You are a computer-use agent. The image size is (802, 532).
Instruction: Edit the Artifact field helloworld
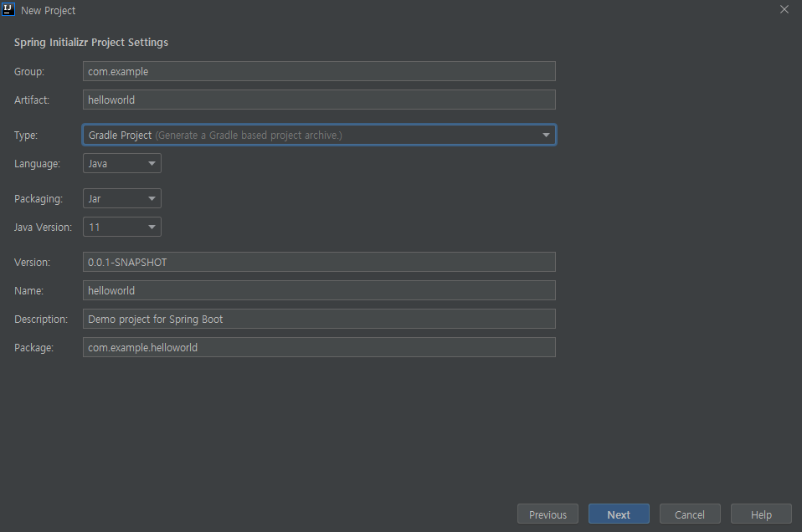[319, 100]
